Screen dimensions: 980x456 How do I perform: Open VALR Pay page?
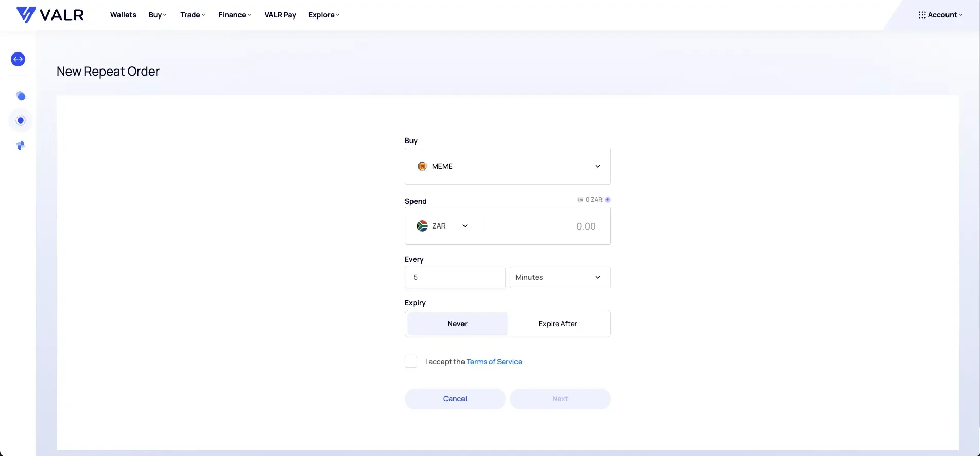click(x=280, y=15)
